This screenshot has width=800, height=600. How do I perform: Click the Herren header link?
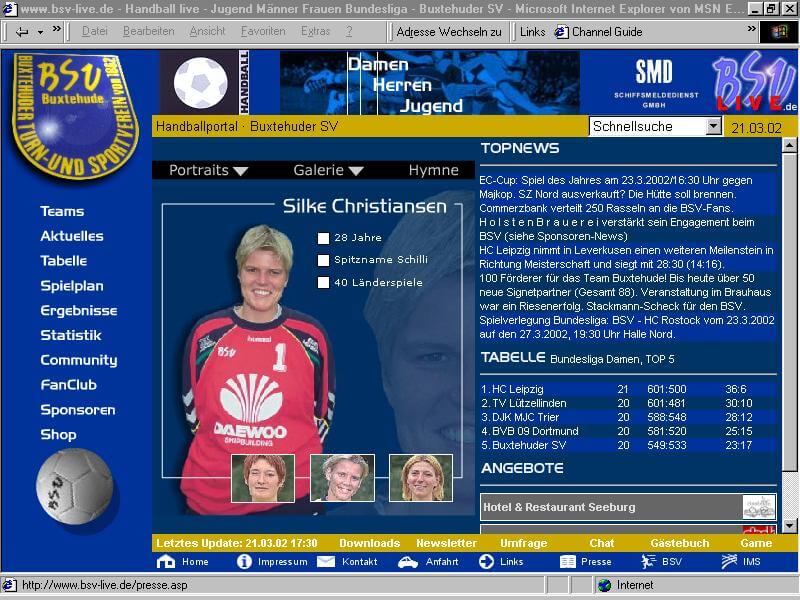click(402, 85)
